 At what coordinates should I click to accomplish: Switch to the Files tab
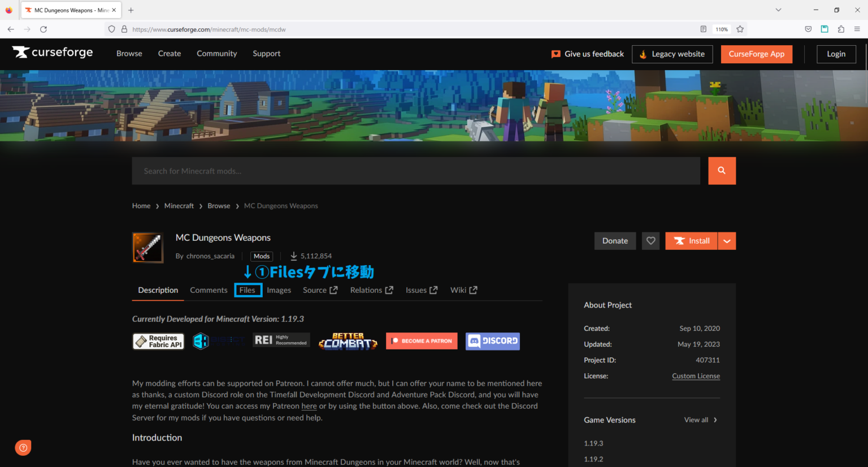point(248,290)
